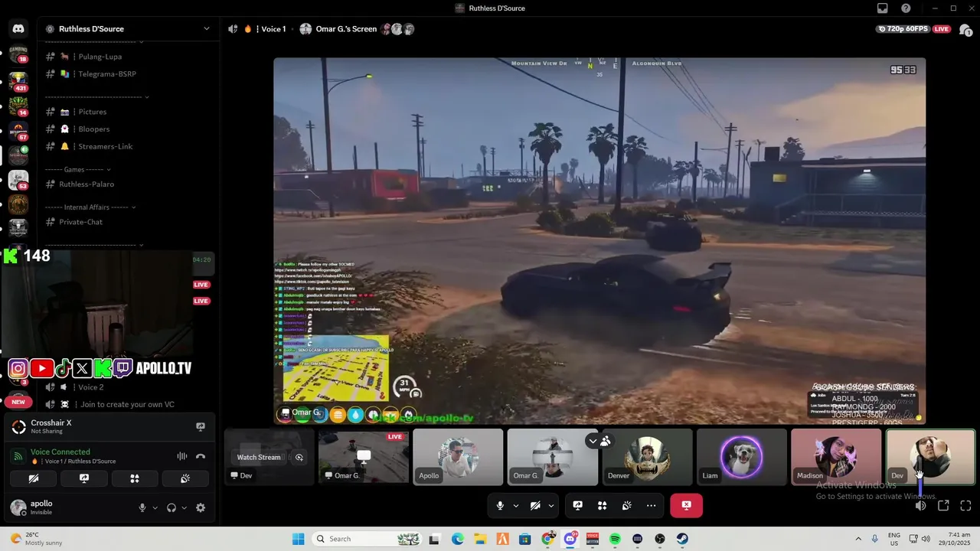Click Join to create your own VC

coord(129,404)
